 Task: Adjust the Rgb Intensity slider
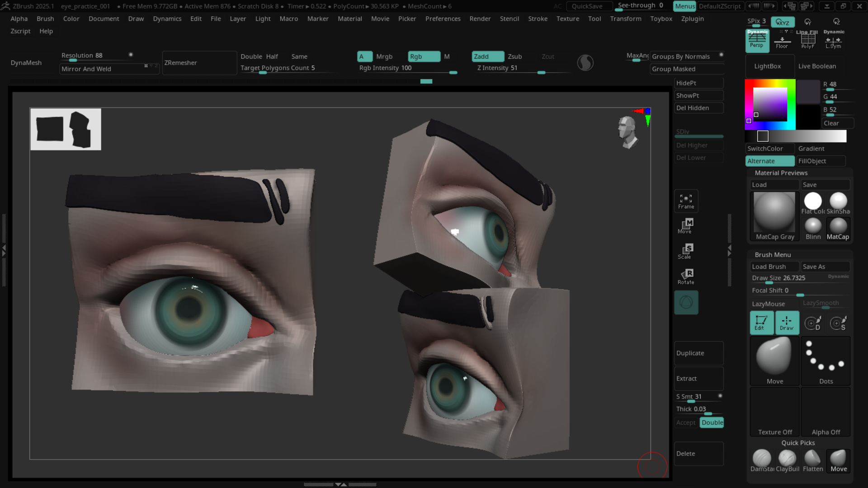pyautogui.click(x=407, y=69)
